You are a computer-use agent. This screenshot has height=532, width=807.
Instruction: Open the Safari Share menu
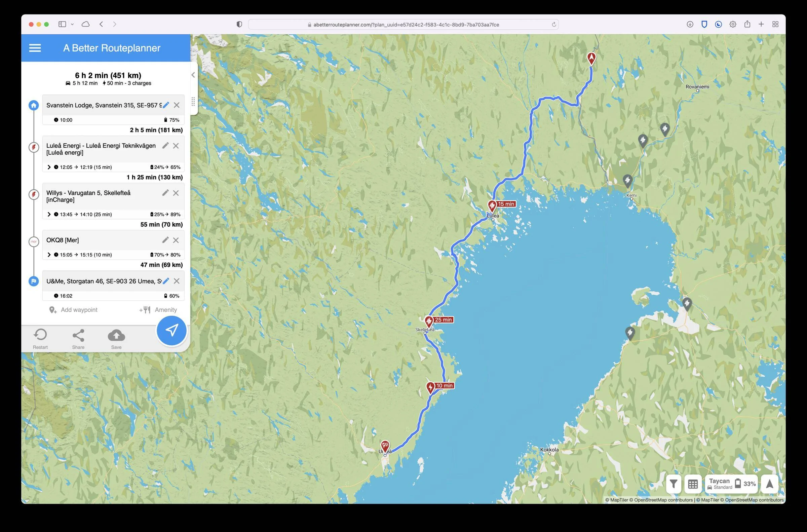coord(747,24)
